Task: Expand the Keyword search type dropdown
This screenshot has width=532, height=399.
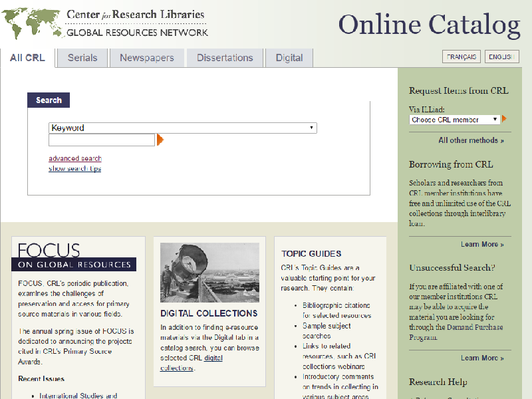Action: 182,128
